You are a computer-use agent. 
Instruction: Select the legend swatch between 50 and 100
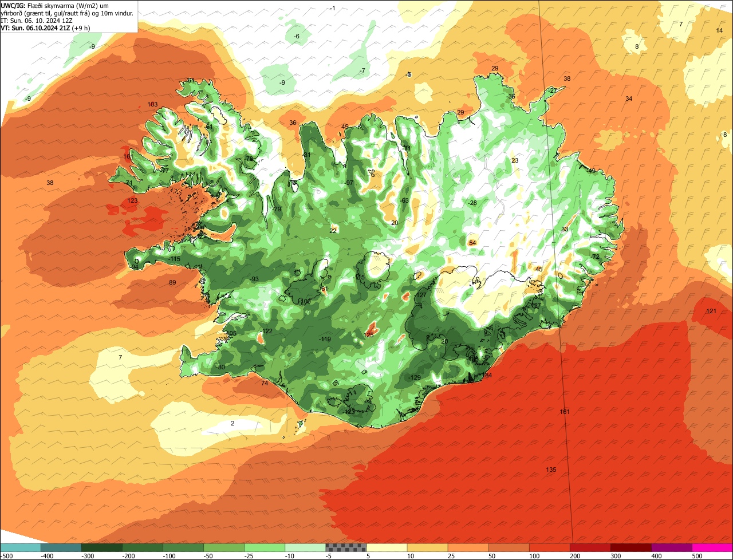(x=509, y=547)
